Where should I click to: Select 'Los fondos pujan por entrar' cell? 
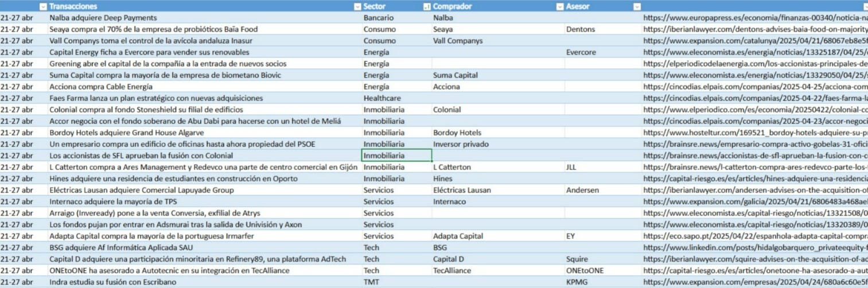(205, 224)
